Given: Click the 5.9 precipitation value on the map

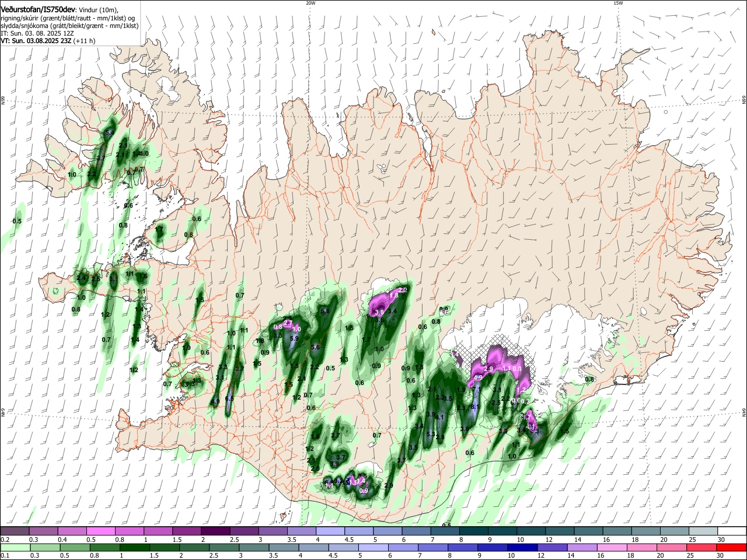Looking at the screenshot, I should point(294,338).
